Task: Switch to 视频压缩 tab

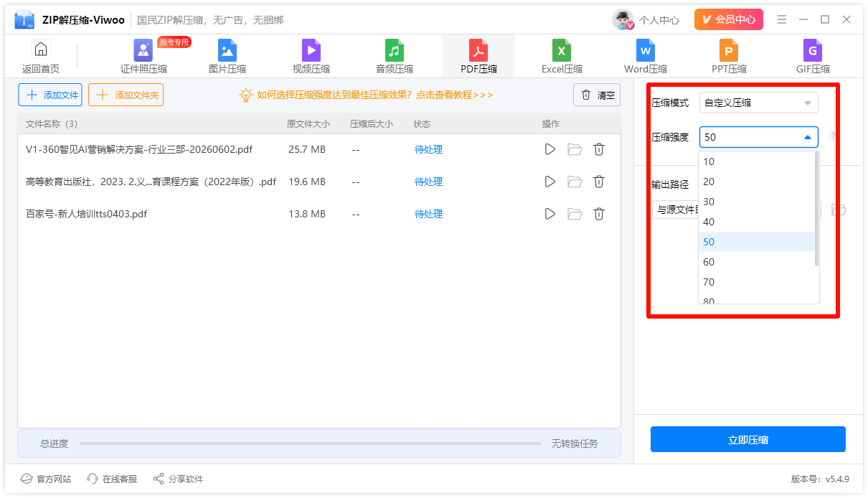Action: (x=311, y=57)
